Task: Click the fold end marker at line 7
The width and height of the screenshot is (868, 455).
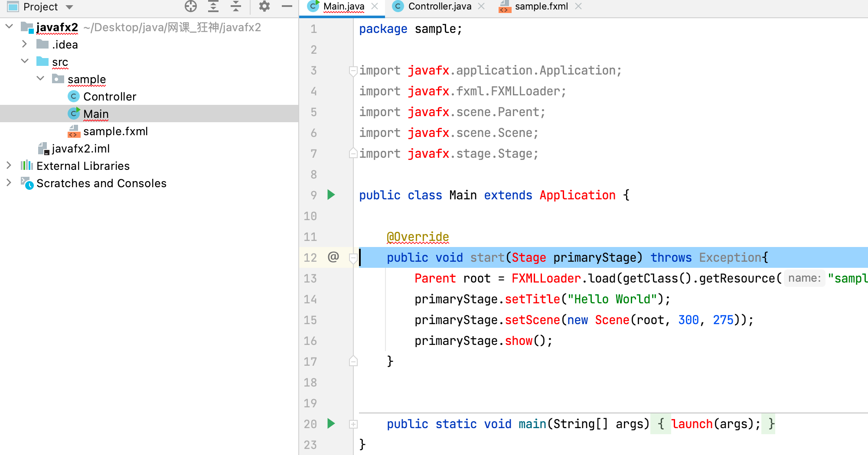Action: [353, 153]
